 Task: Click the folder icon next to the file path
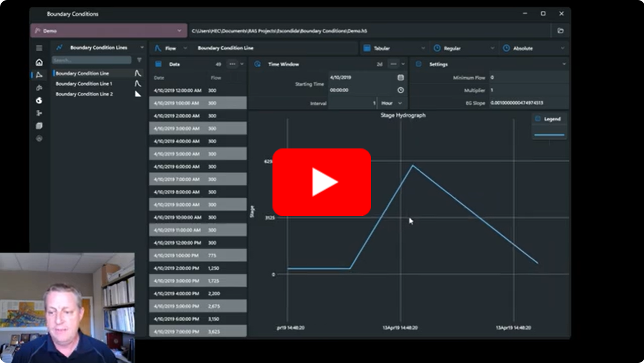(560, 31)
